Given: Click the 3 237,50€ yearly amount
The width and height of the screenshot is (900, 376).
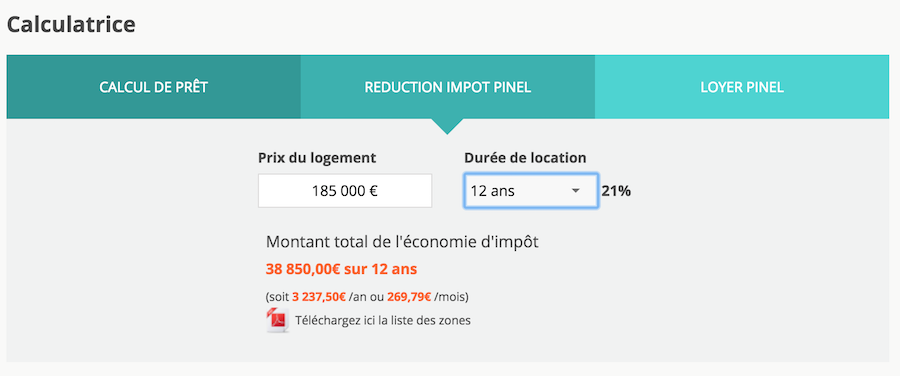Looking at the screenshot, I should [x=319, y=297].
